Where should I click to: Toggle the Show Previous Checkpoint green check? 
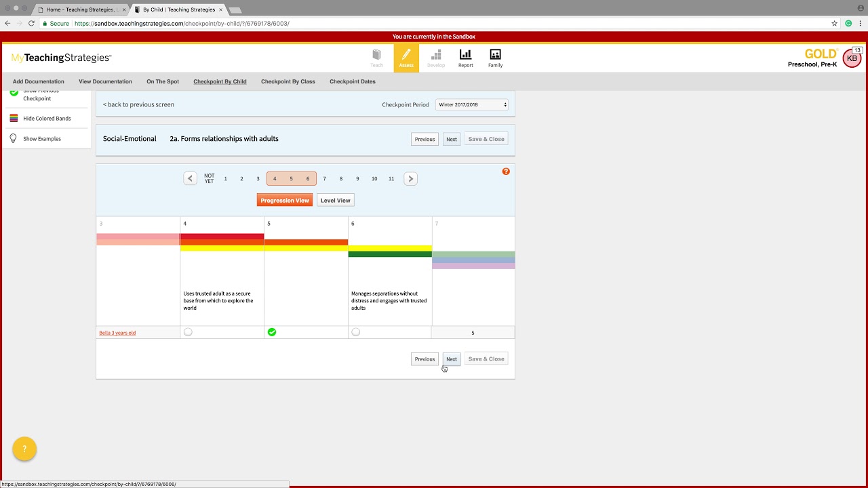click(14, 93)
